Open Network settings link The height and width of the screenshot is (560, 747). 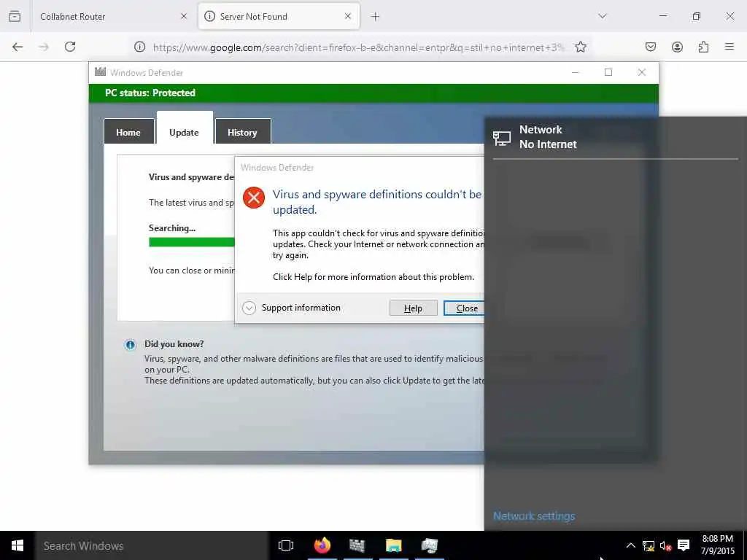click(x=534, y=516)
